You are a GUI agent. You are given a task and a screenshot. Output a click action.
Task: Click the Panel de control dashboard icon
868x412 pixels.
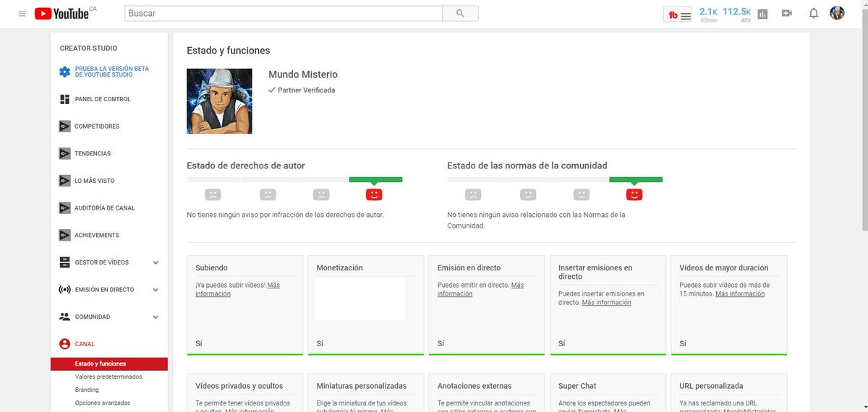[x=65, y=99]
